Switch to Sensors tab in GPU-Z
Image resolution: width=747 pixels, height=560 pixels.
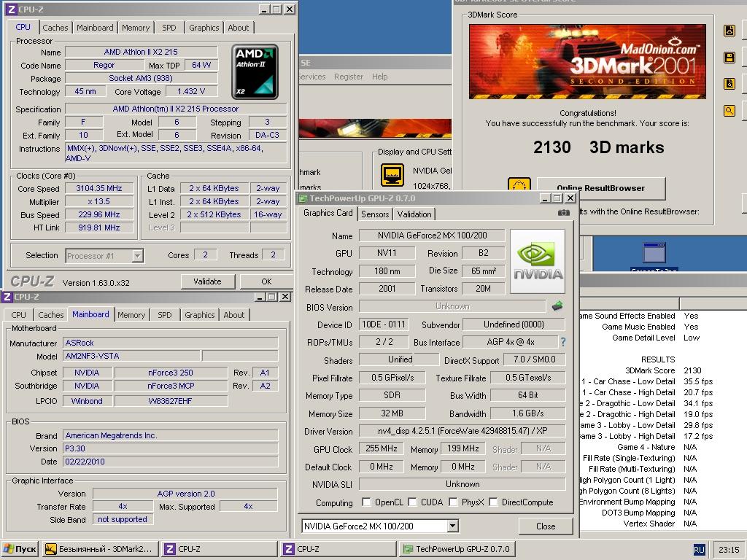point(375,214)
